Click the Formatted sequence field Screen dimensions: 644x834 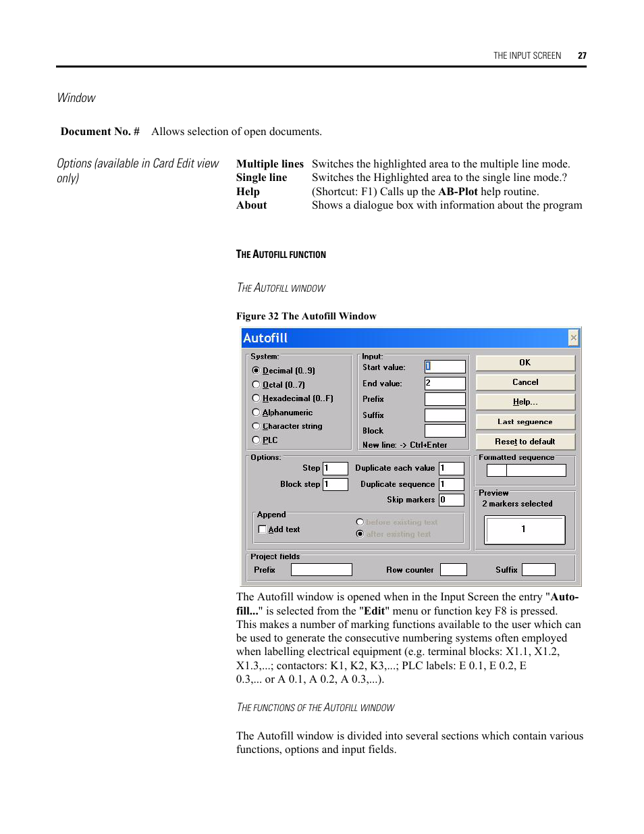(527, 470)
